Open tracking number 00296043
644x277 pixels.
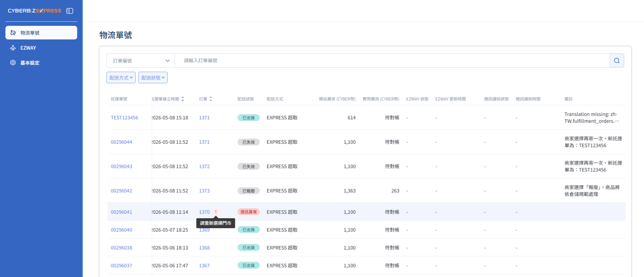[x=121, y=167]
